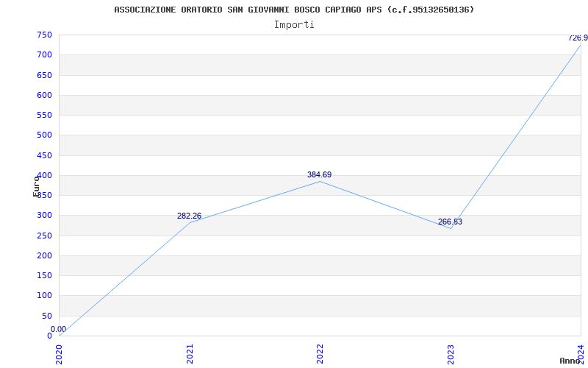This screenshot has height=368, width=588.
Task: Click the 282.26 data label
Action: pos(189,216)
